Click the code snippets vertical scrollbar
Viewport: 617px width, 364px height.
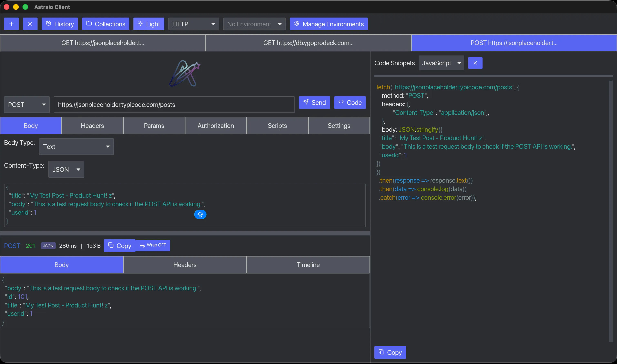point(610,211)
